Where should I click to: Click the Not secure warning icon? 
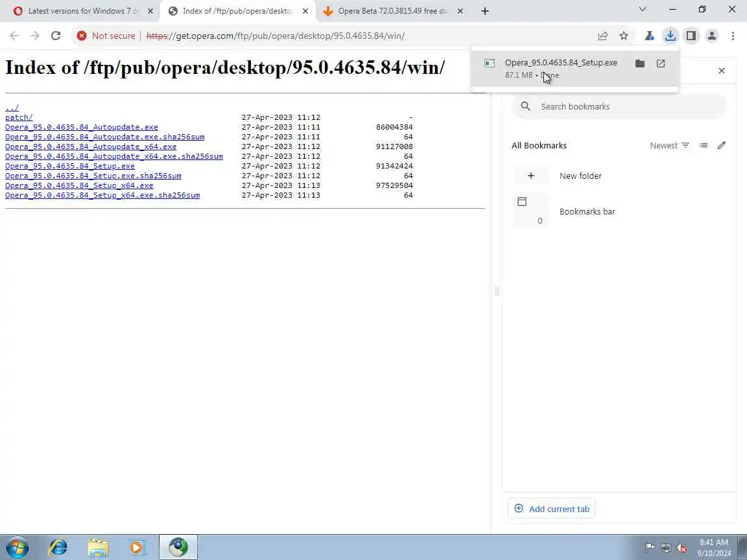pyautogui.click(x=82, y=36)
